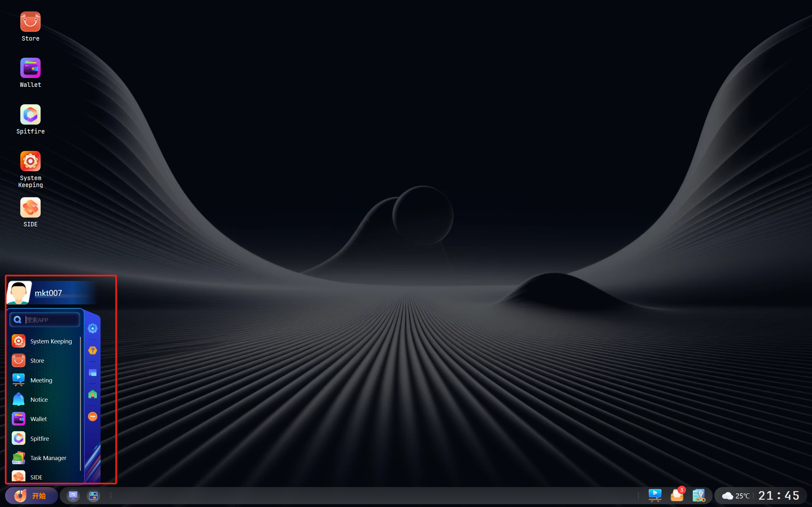Select Notice in the start menu list
Image resolution: width=812 pixels, height=507 pixels.
(43, 400)
